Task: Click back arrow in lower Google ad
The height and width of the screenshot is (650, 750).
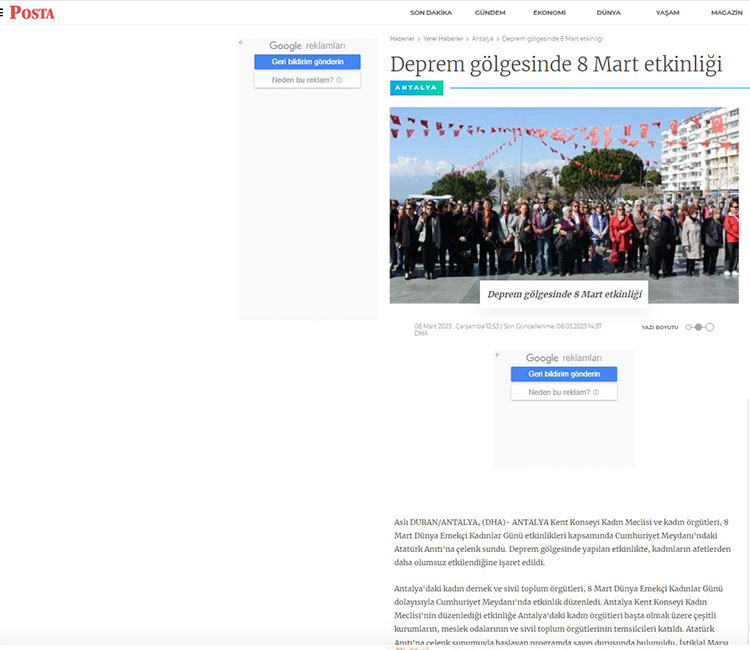Action: (497, 355)
